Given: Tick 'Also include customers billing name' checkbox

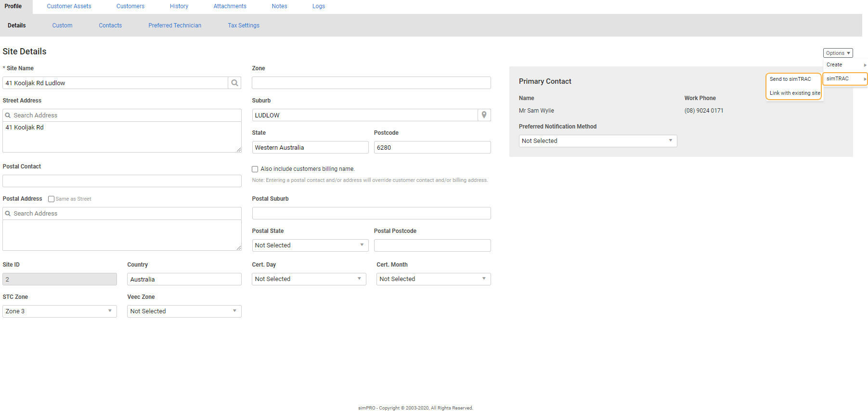Looking at the screenshot, I should click(x=255, y=169).
